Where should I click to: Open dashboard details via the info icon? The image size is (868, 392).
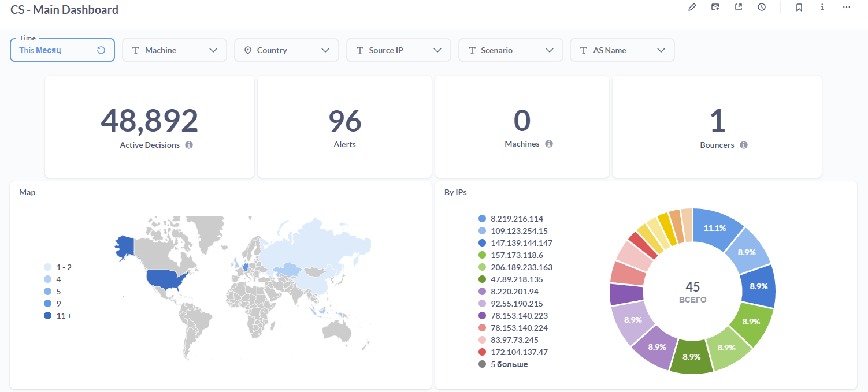[x=822, y=7]
